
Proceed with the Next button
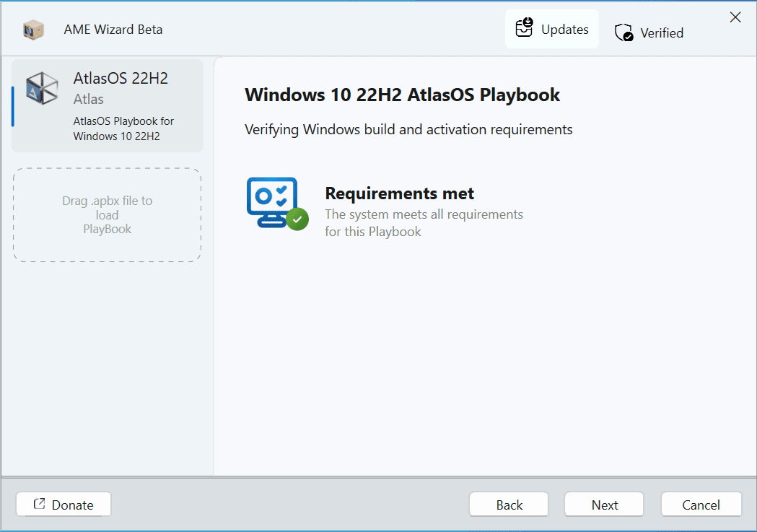pos(604,505)
